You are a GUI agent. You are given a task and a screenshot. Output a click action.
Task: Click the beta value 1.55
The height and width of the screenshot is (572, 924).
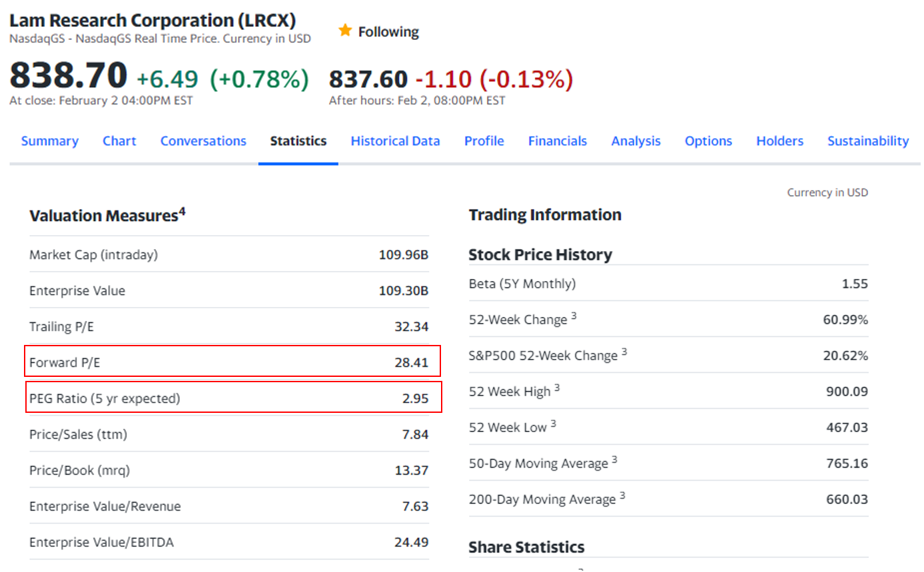(x=855, y=284)
